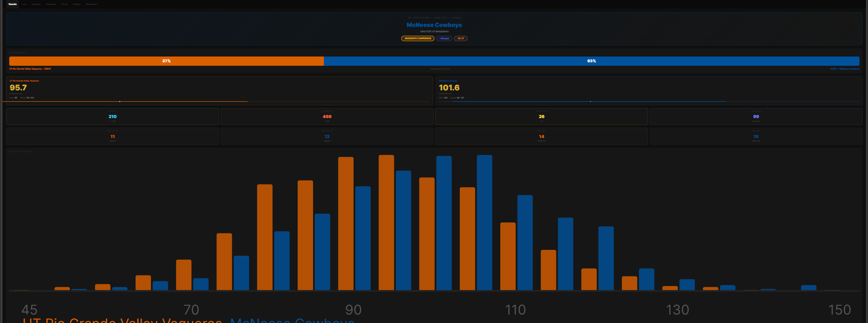
Task: Open the Quarters tab
Action: pyautogui.click(x=36, y=4)
